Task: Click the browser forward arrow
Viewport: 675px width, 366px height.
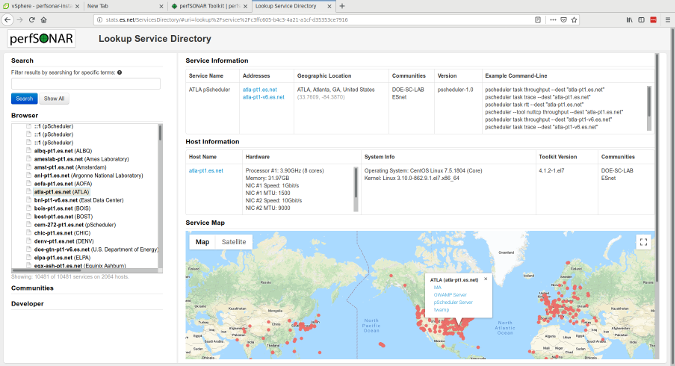Action: (x=20, y=20)
